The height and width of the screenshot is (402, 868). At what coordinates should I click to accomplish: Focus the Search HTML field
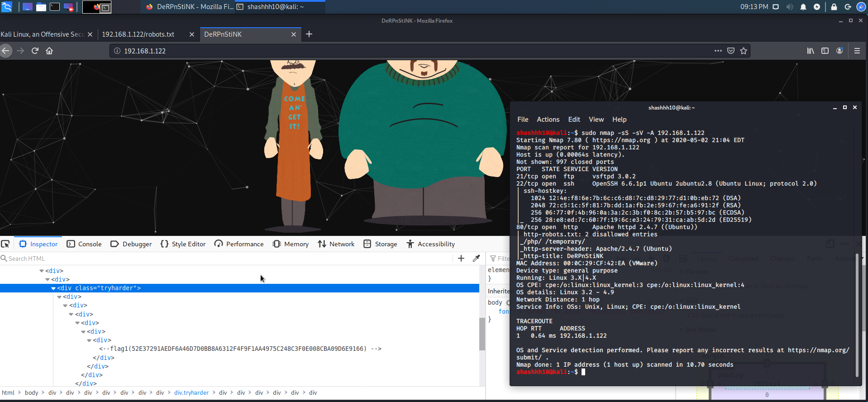[226, 258]
